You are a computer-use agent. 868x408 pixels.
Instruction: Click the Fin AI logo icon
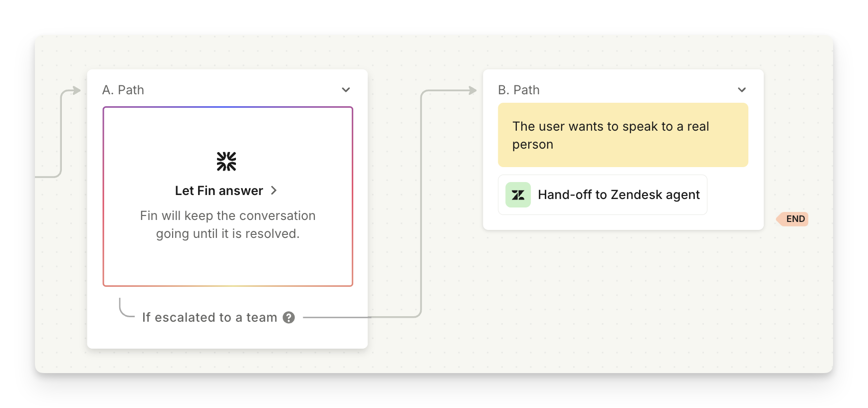click(x=226, y=162)
